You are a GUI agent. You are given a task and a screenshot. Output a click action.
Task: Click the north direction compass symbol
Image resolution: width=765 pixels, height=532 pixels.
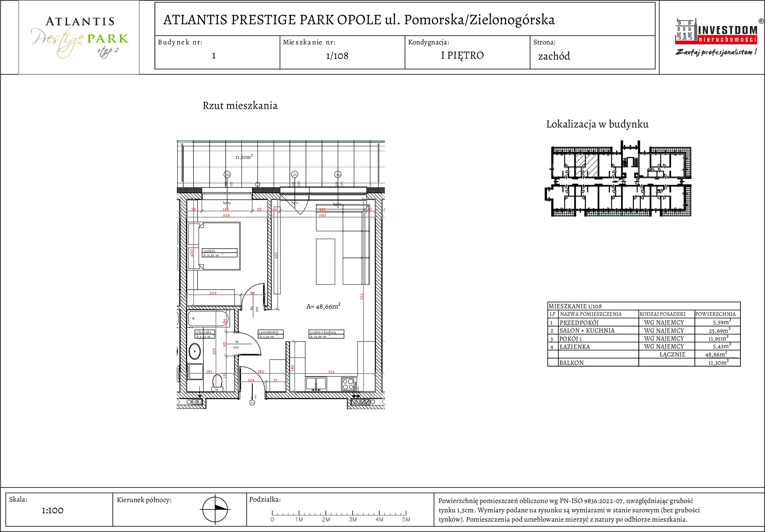pyautogui.click(x=215, y=509)
